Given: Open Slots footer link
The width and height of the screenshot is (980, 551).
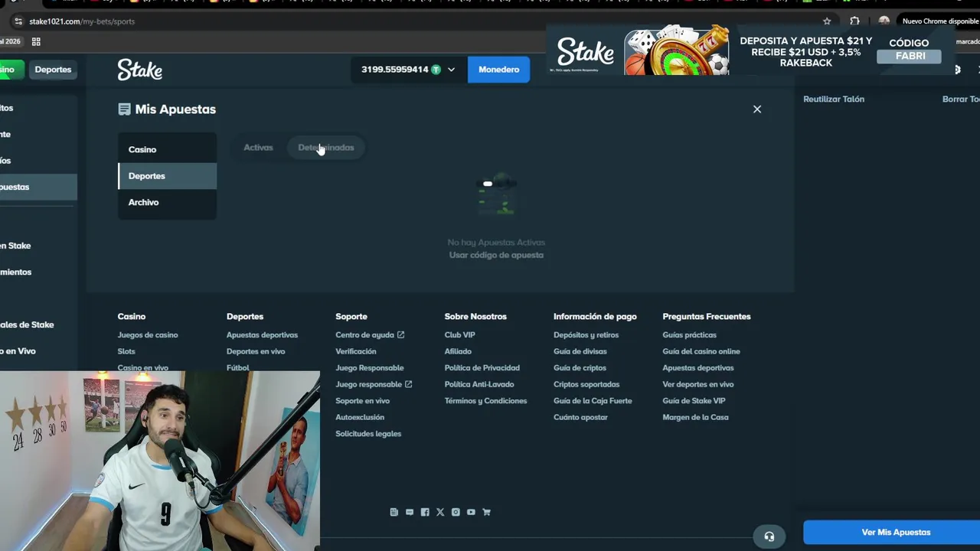Looking at the screenshot, I should pyautogui.click(x=126, y=351).
